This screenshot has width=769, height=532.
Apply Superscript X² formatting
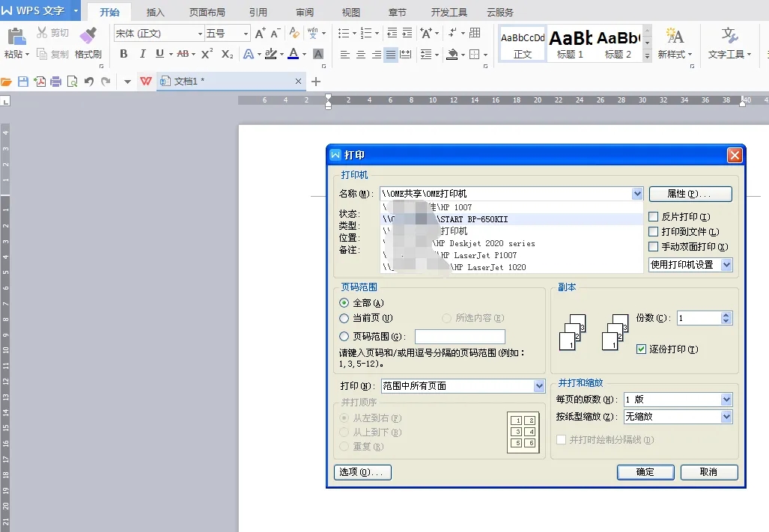(x=207, y=54)
